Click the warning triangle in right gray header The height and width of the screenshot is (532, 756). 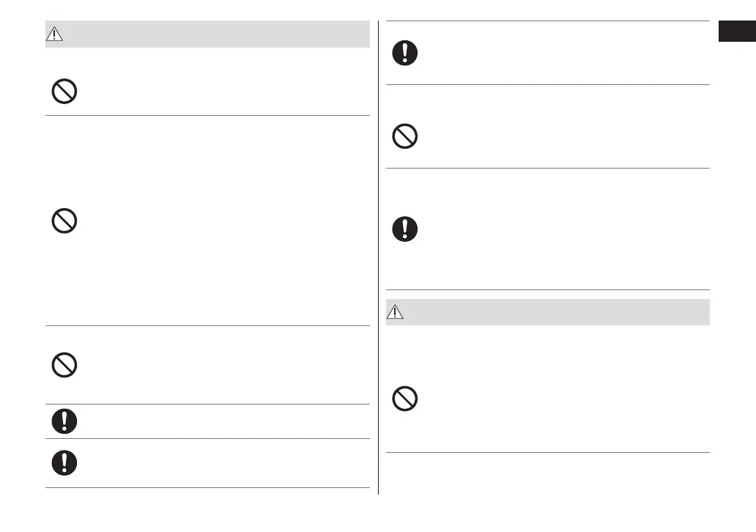396,312
